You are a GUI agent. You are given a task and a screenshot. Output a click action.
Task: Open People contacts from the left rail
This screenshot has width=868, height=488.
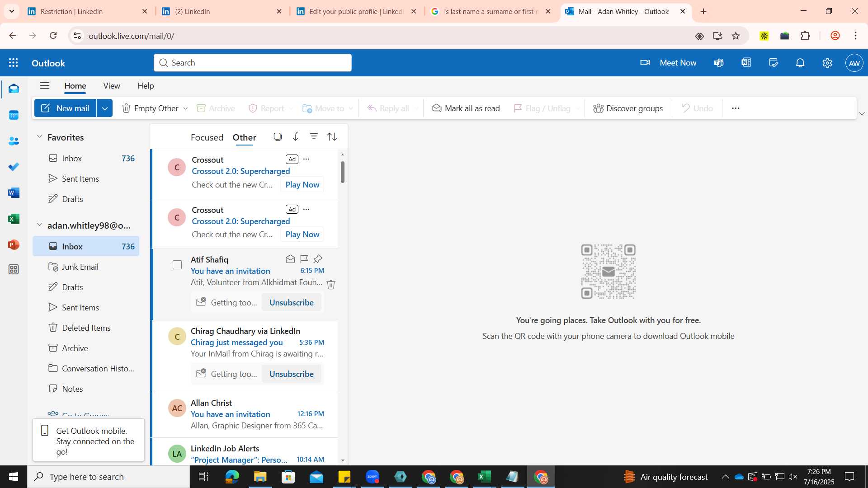(14, 141)
